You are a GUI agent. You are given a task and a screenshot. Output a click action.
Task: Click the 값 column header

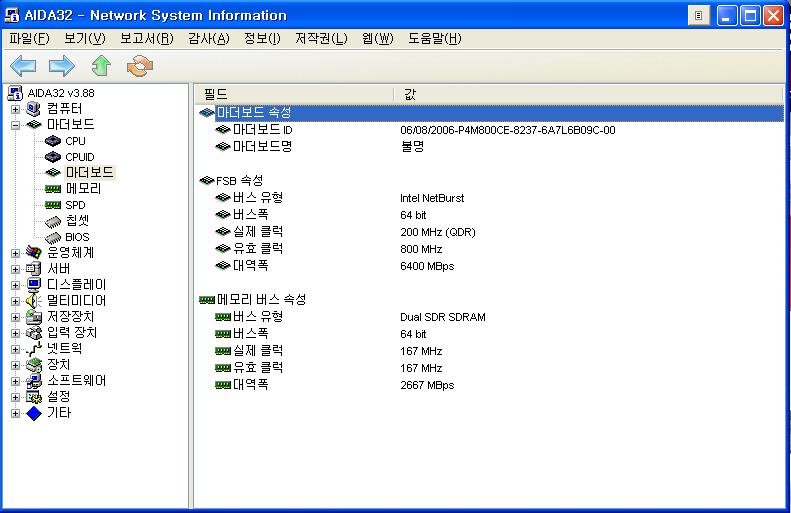coord(590,94)
